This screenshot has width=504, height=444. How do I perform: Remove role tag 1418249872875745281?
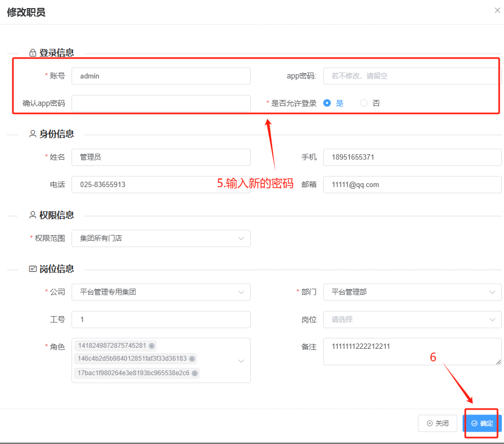pyautogui.click(x=152, y=346)
